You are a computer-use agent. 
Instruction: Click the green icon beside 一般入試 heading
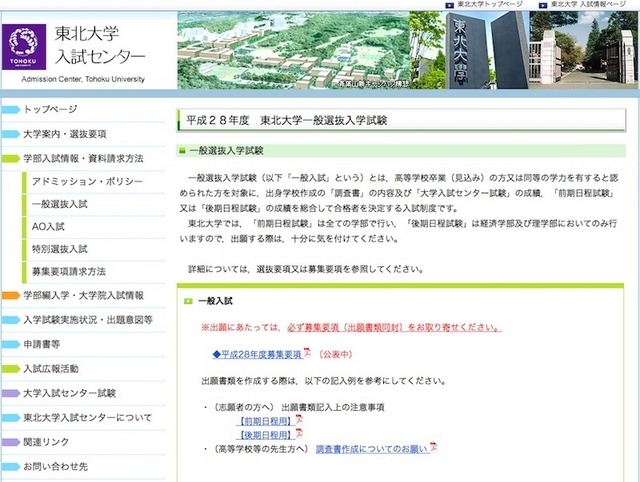(x=188, y=301)
